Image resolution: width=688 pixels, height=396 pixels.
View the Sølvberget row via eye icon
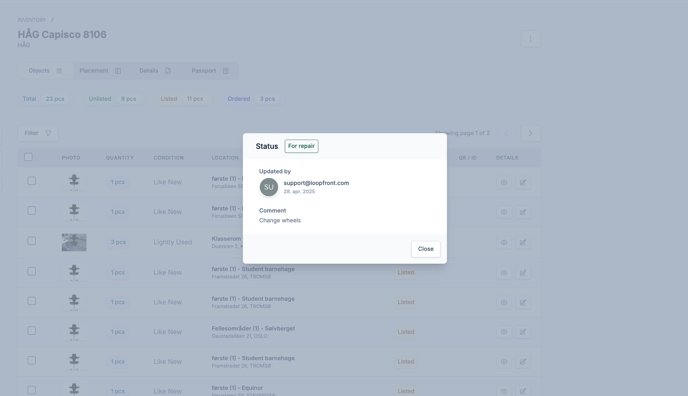pyautogui.click(x=504, y=332)
